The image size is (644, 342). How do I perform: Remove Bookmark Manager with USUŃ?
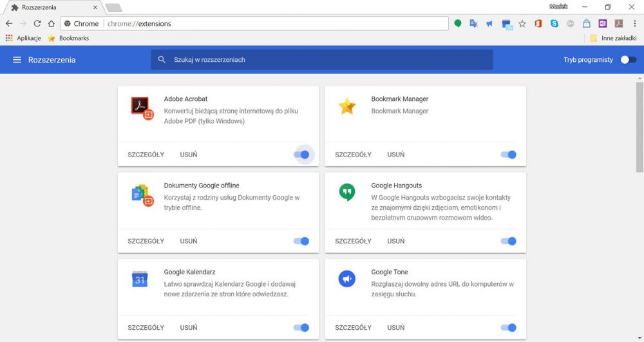396,155
